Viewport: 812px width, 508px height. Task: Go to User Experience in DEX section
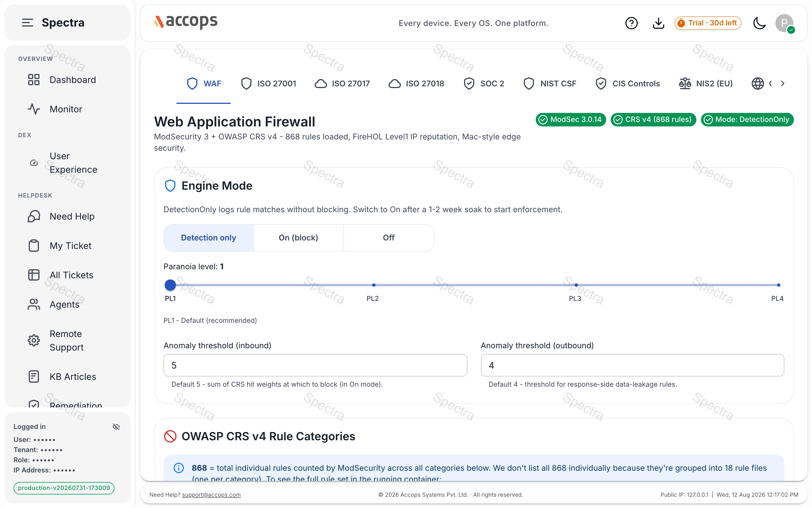(x=67, y=163)
